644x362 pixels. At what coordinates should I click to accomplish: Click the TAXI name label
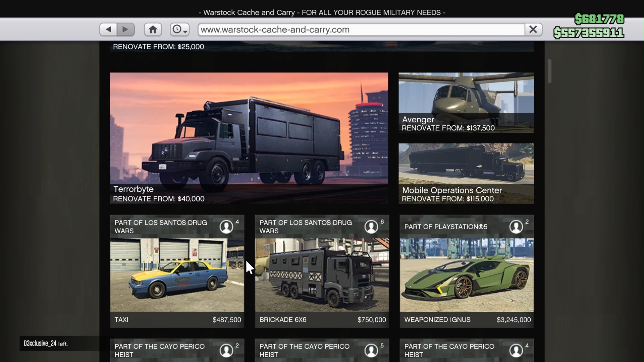[121, 320]
